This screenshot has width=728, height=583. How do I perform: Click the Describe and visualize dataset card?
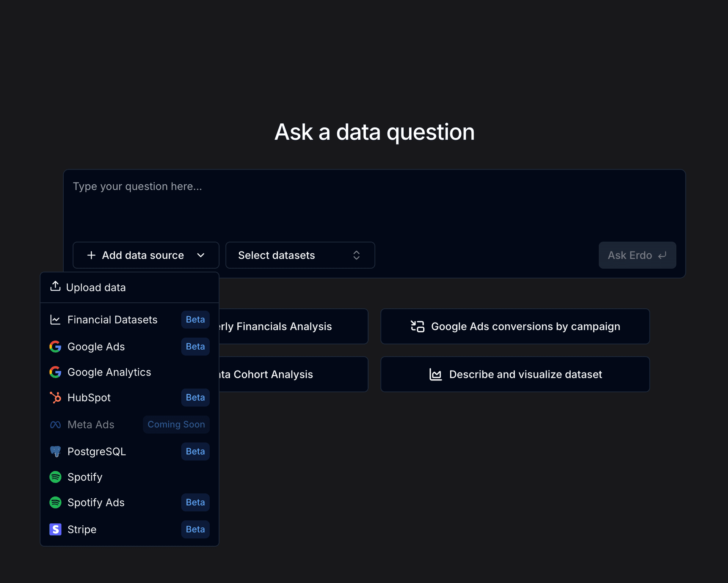[515, 374]
